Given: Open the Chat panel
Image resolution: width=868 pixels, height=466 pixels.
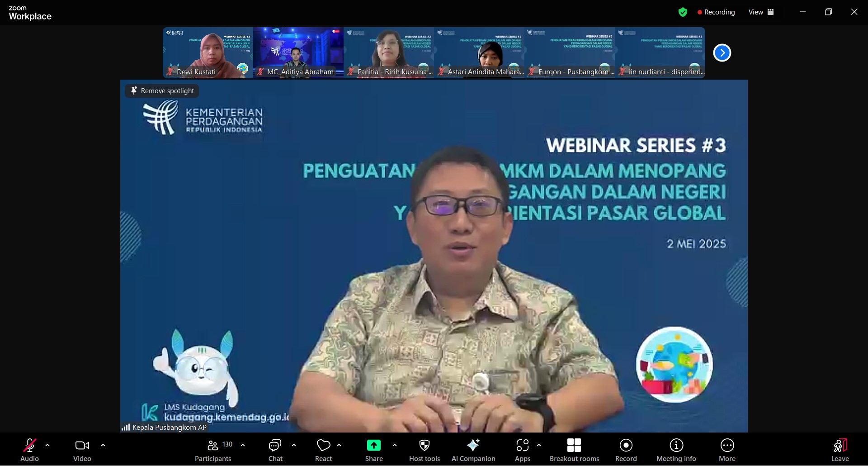Looking at the screenshot, I should tap(275, 450).
